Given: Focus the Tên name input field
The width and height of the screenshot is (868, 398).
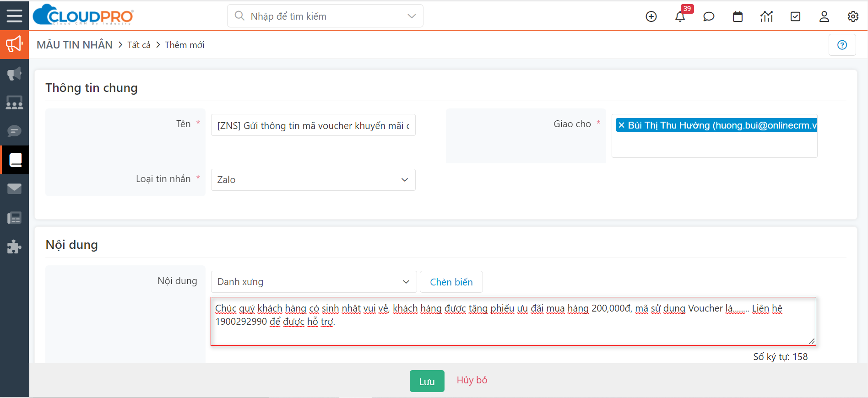Looking at the screenshot, I should (313, 125).
